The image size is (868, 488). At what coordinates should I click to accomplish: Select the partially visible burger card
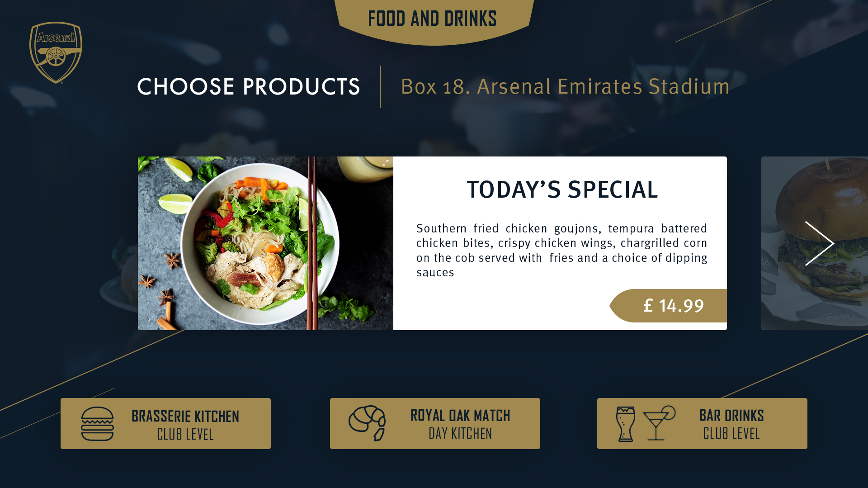[815, 243]
